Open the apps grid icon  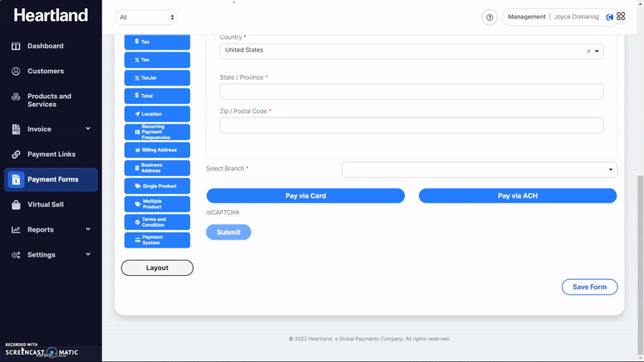[x=621, y=17]
